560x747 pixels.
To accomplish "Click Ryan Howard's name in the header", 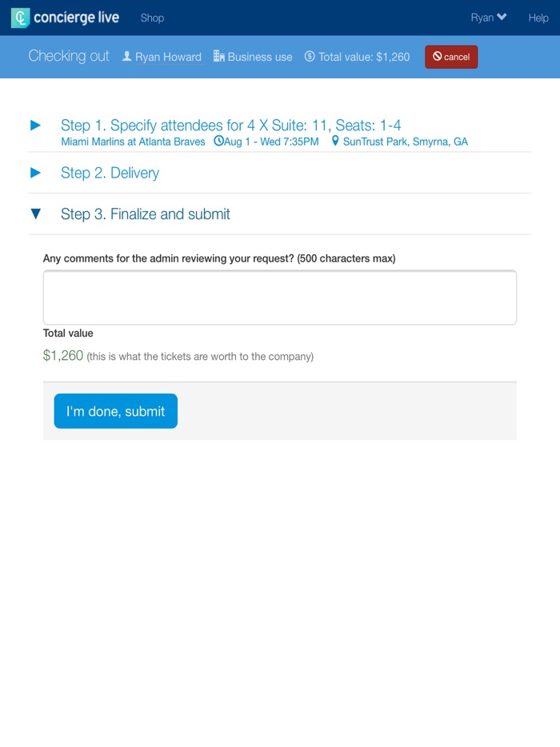I will [x=167, y=57].
